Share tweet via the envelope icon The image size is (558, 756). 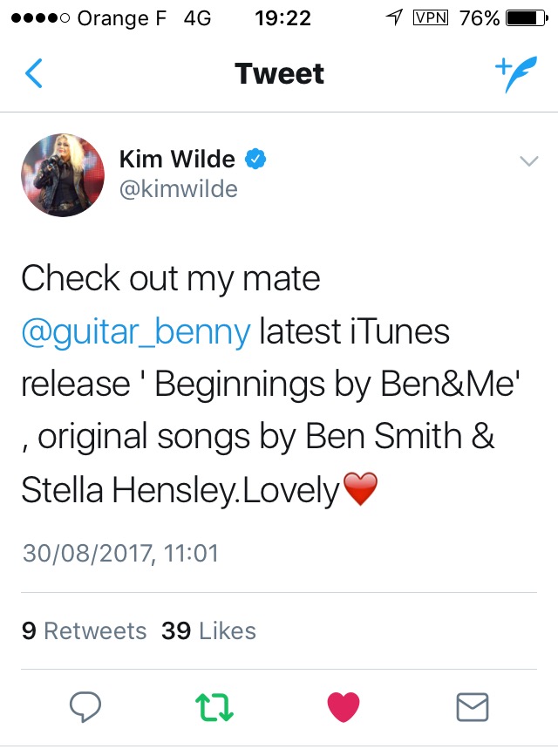[473, 705]
